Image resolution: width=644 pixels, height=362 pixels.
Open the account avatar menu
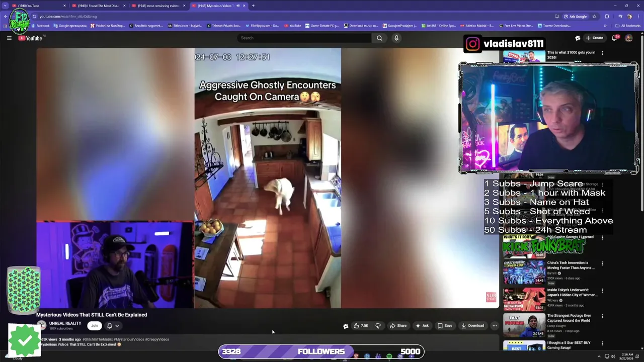(628, 38)
